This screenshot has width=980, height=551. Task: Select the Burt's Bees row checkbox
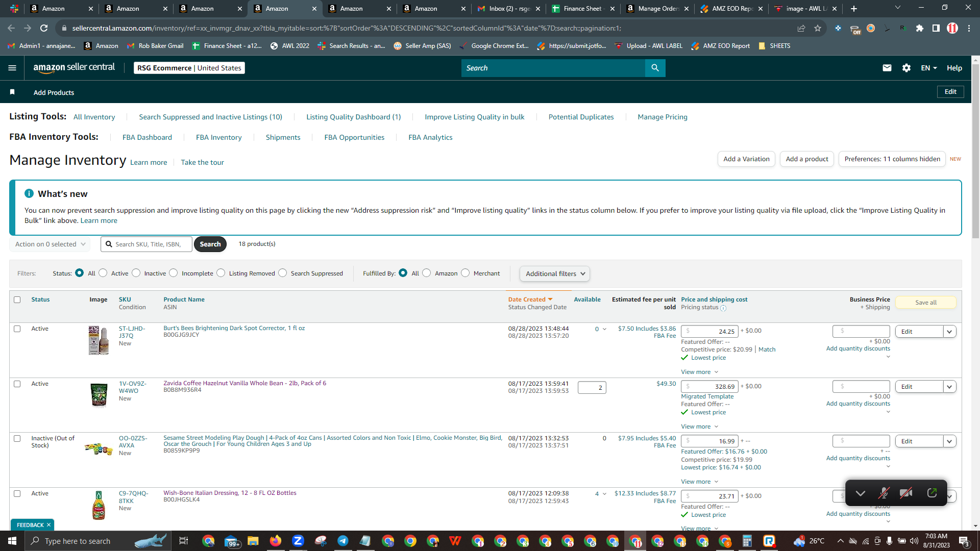tap(17, 329)
